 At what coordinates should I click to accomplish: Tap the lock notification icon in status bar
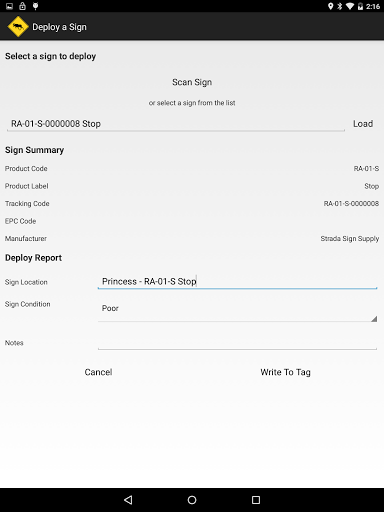click(22, 6)
